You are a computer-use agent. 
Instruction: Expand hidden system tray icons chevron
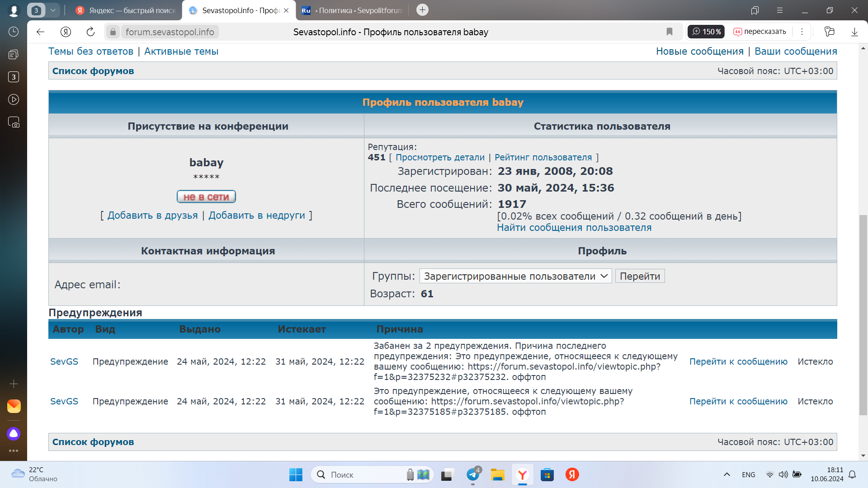pyautogui.click(x=727, y=474)
